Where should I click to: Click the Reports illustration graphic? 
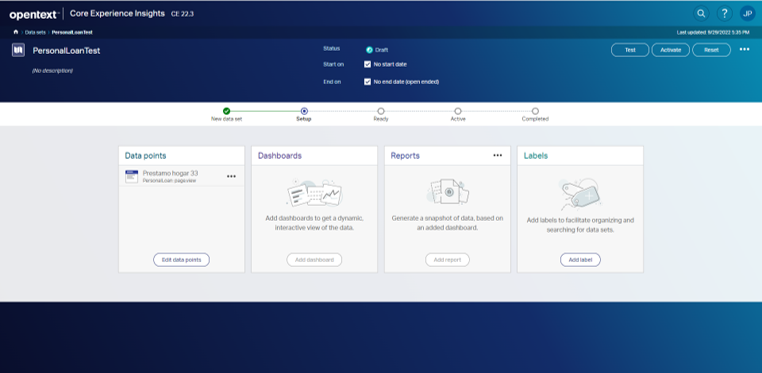448,191
